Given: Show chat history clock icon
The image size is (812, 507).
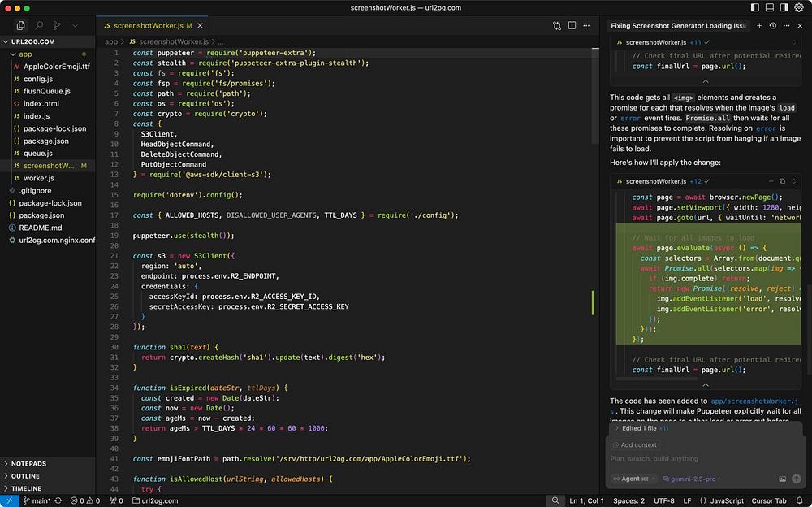Looking at the screenshot, I should tap(773, 25).
